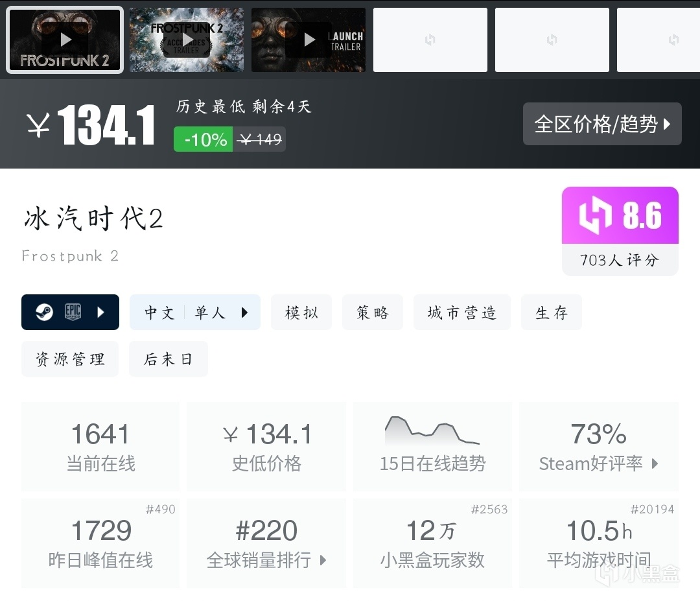Expand the Steam好评率 arrow
This screenshot has height=601, width=700.
tap(655, 464)
